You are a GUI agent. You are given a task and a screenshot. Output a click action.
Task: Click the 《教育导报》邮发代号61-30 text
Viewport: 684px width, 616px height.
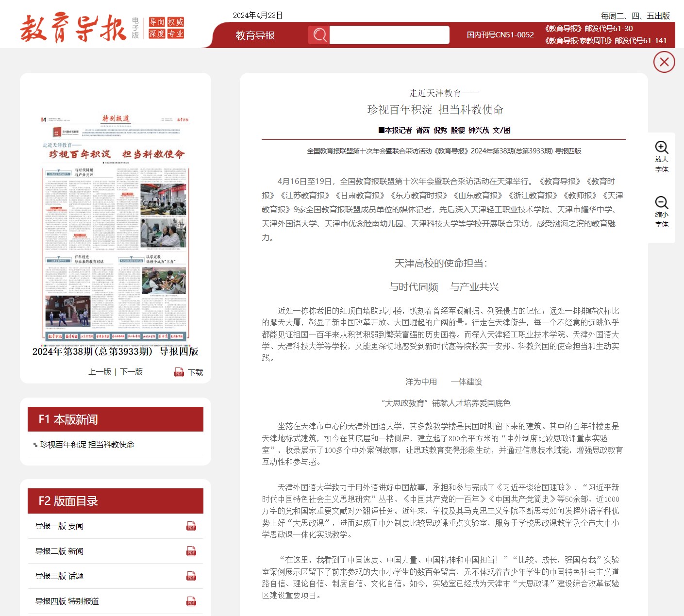tap(588, 29)
